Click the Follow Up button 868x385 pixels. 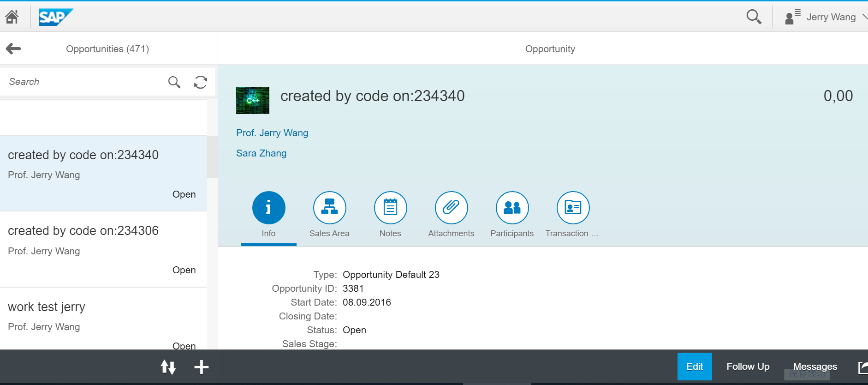click(x=748, y=367)
